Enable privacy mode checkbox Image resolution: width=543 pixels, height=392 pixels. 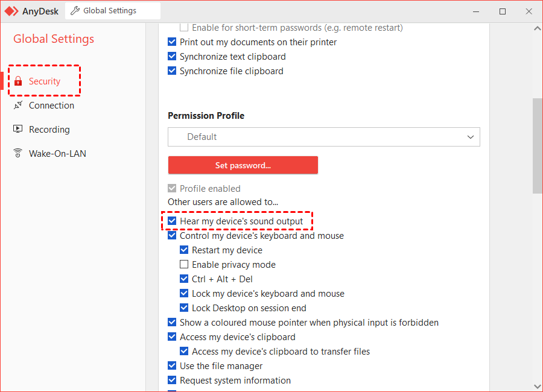pyautogui.click(x=185, y=265)
